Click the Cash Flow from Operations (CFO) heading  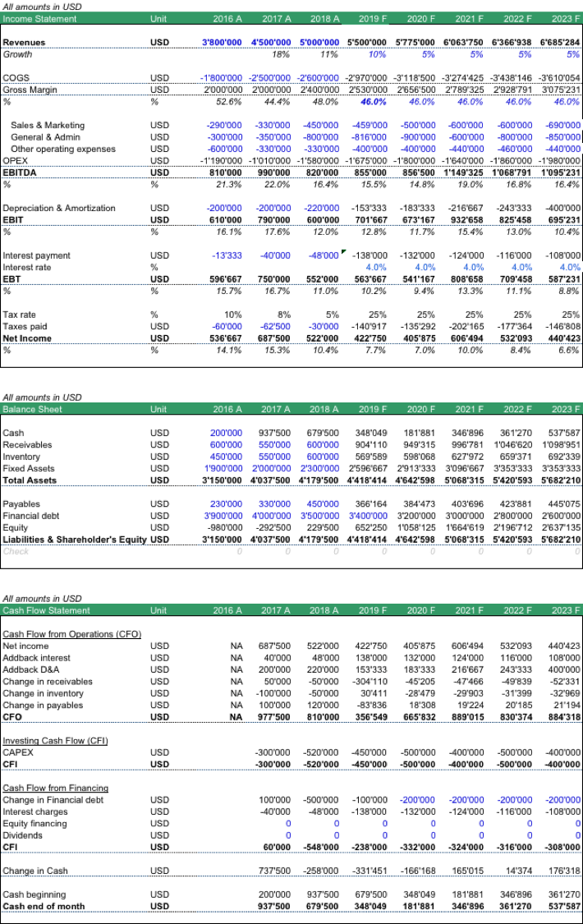click(x=71, y=634)
